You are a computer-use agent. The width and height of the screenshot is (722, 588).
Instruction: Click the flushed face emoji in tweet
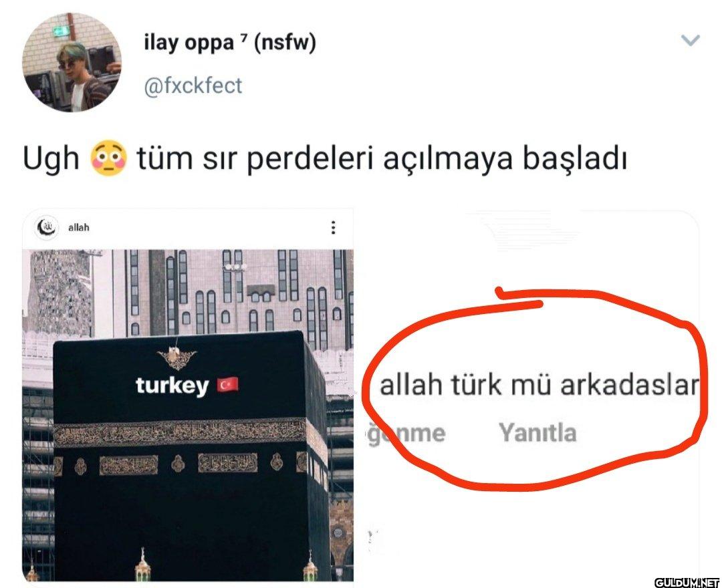tap(109, 159)
